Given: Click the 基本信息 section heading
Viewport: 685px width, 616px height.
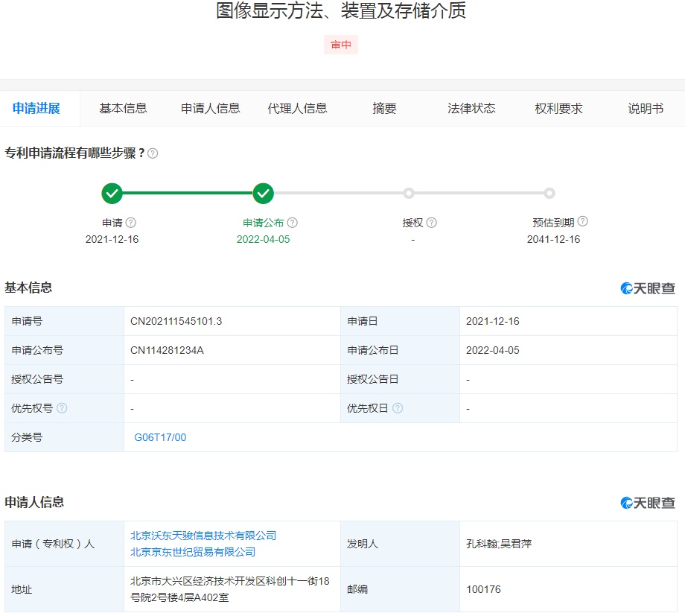Looking at the screenshot, I should click(x=28, y=288).
